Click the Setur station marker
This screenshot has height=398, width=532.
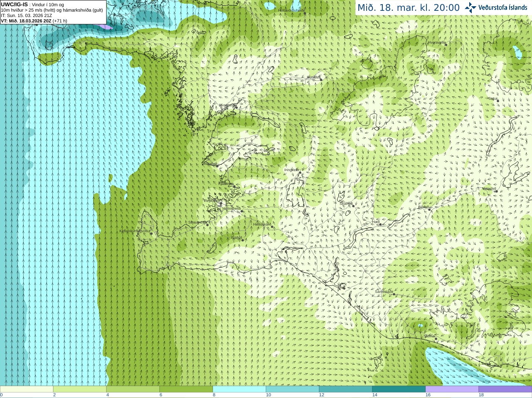click(x=498, y=101)
